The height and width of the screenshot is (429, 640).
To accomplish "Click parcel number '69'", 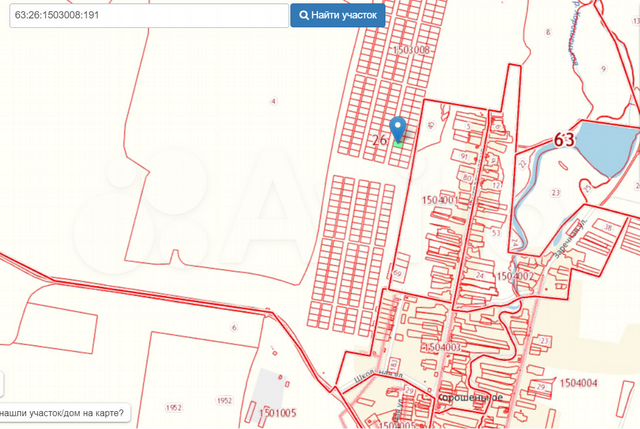I will pos(397,273).
